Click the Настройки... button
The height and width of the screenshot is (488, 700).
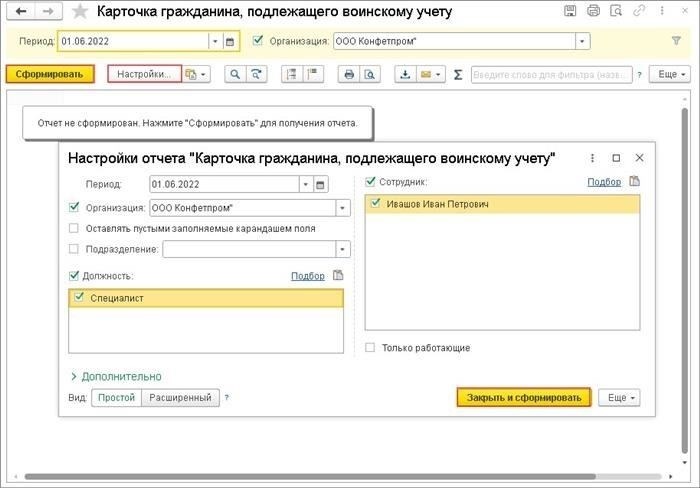(x=144, y=74)
